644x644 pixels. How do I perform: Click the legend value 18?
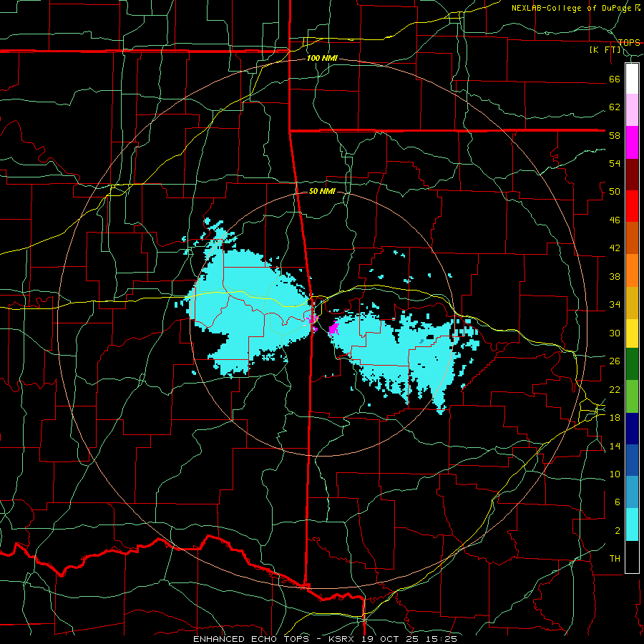pyautogui.click(x=615, y=418)
